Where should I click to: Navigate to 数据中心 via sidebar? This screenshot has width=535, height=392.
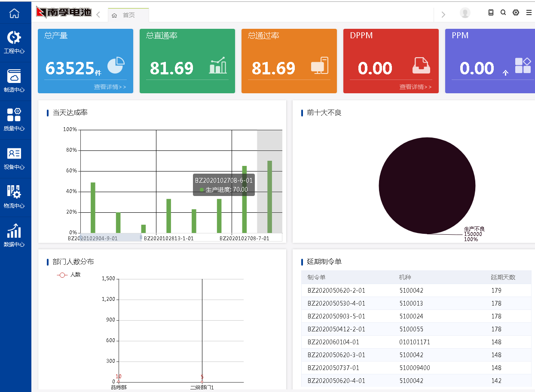point(15,235)
